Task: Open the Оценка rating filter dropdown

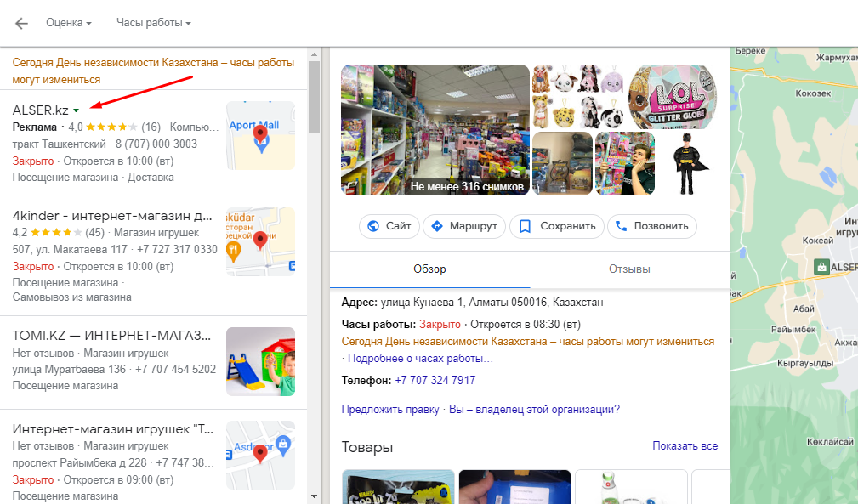Action: pyautogui.click(x=68, y=23)
